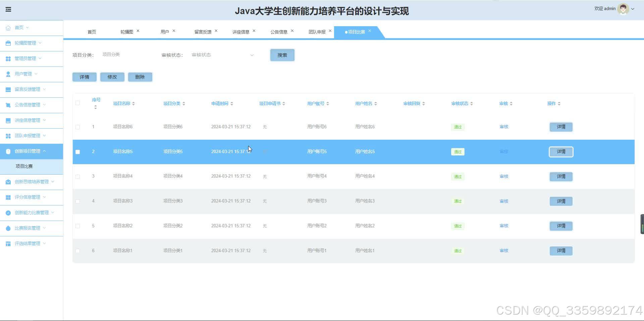644x321 pixels.
Task: Close the 团队申报 tab
Action: click(330, 31)
